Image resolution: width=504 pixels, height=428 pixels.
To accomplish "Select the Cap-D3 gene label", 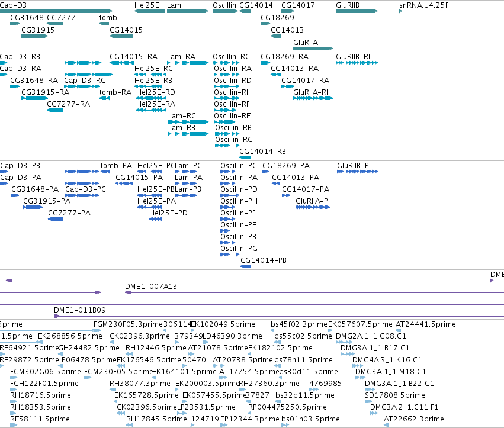I will (13, 5).
